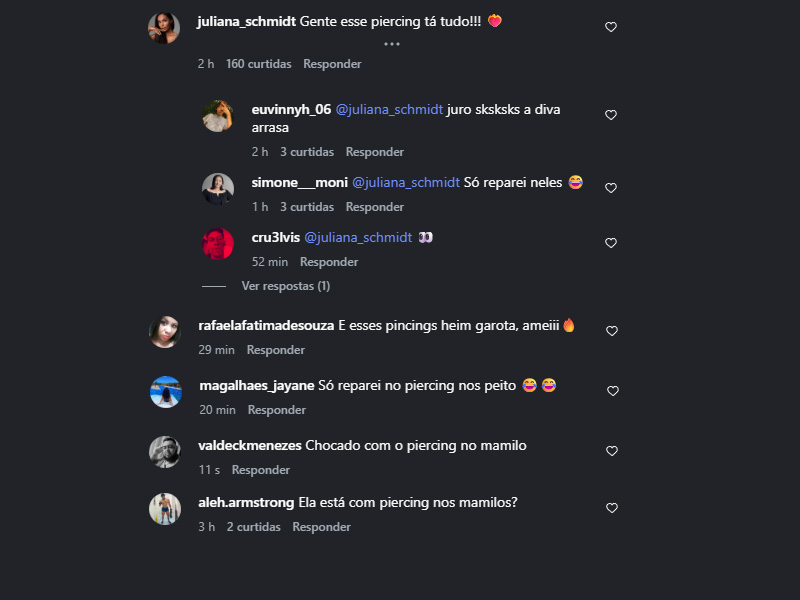
Task: Like aleh.armstrong's comment heart icon
Action: pyautogui.click(x=612, y=508)
